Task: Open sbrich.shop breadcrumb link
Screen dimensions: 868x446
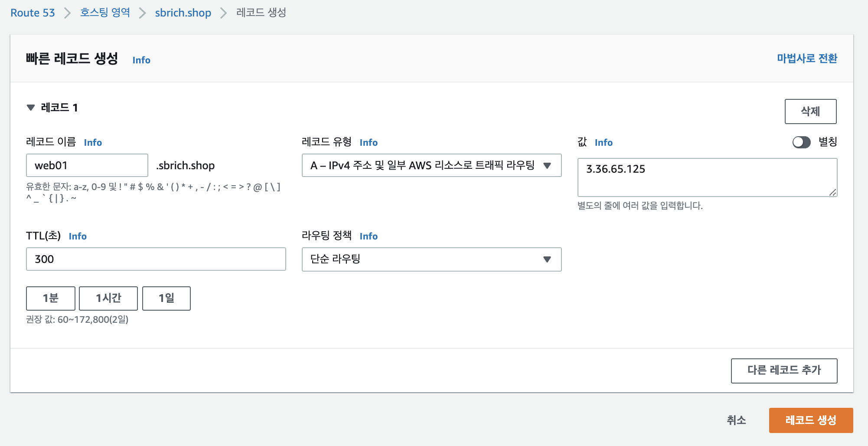Action: click(x=183, y=13)
